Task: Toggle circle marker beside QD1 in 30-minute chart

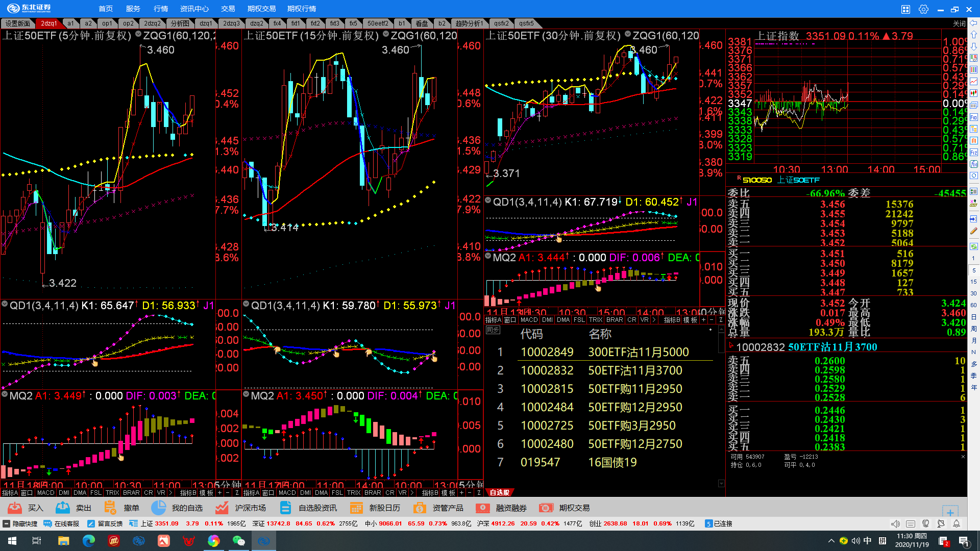Action: [488, 201]
